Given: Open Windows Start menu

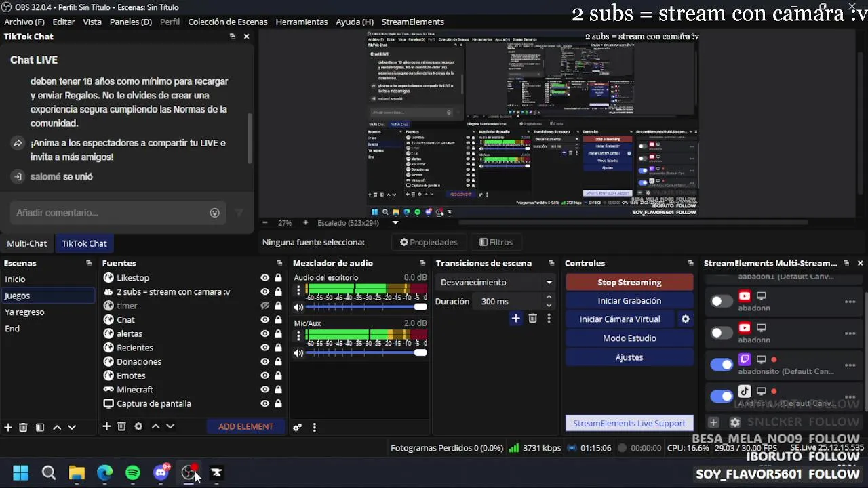Looking at the screenshot, I should (x=21, y=472).
